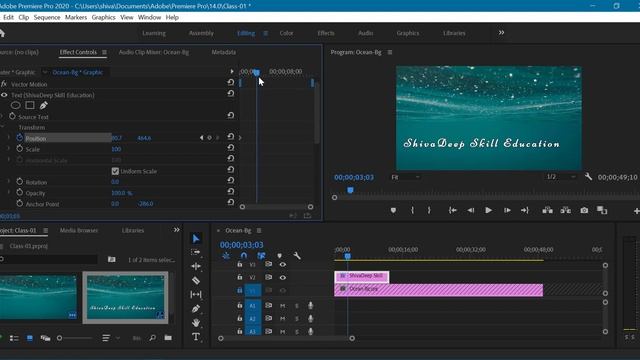Open the Markers menu
Viewport: 640px width, 360px height.
[x=76, y=17]
